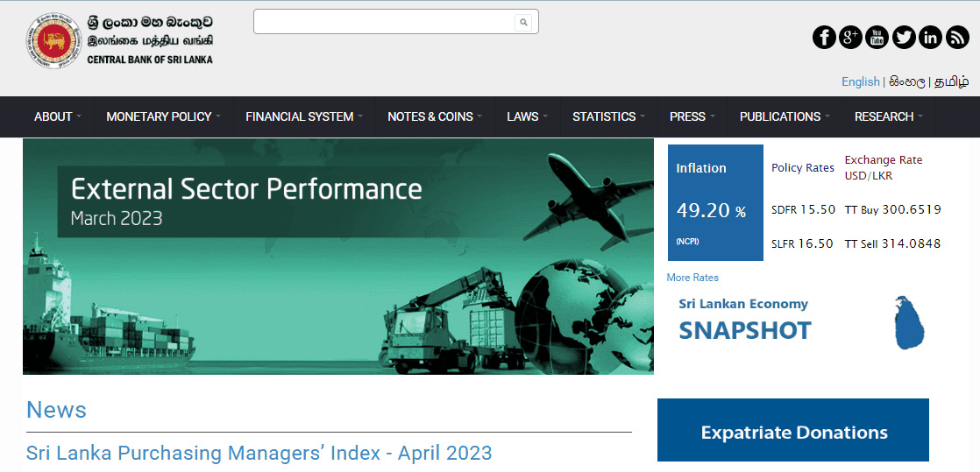This screenshot has width=980, height=472.
Task: Open the YouTube channel icon
Action: (x=877, y=37)
